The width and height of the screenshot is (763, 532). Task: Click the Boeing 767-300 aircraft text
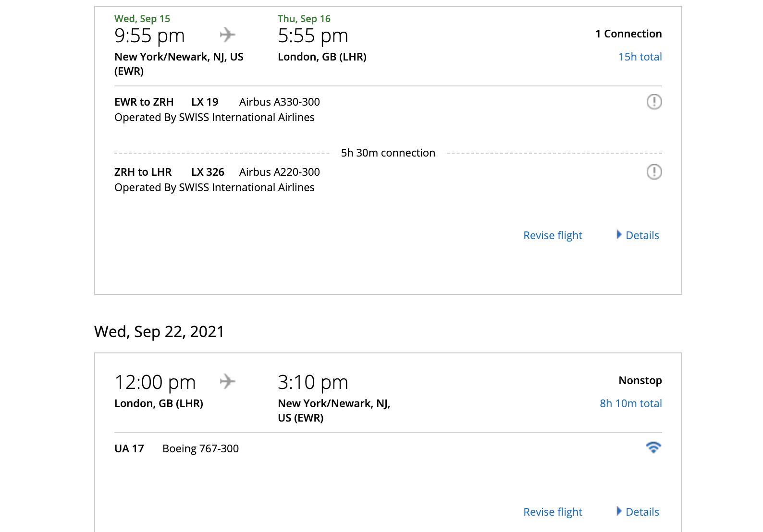200,448
